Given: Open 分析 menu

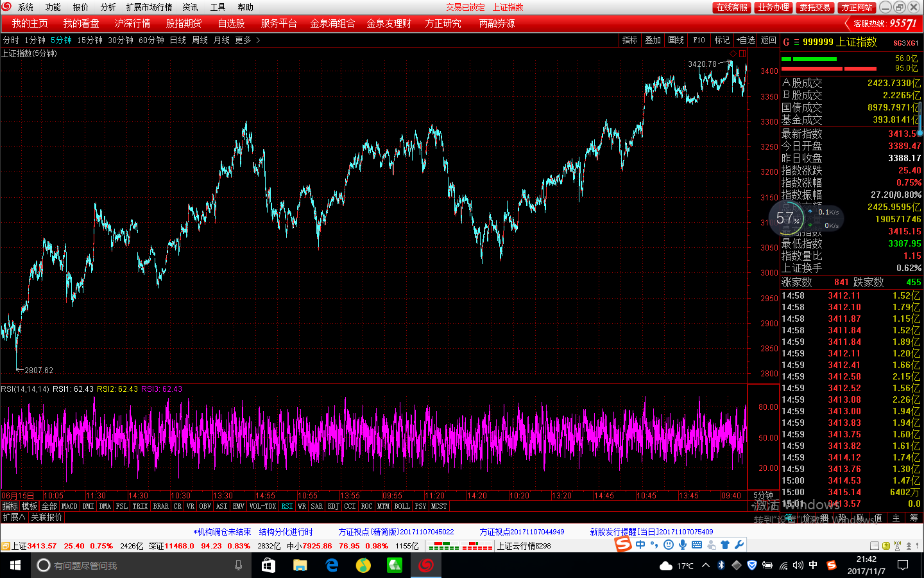Looking at the screenshot, I should (108, 7).
